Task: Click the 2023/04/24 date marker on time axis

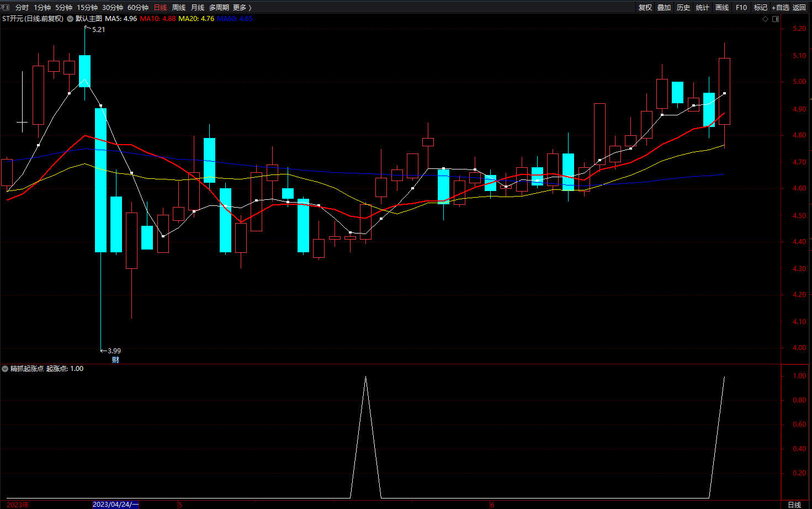Action: coord(115,505)
